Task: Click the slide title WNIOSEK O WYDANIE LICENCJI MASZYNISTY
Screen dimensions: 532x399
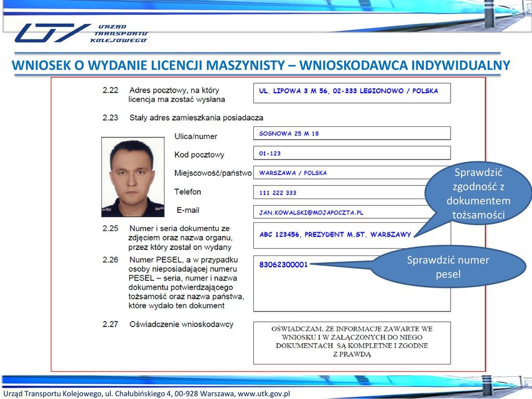Action: [x=261, y=65]
